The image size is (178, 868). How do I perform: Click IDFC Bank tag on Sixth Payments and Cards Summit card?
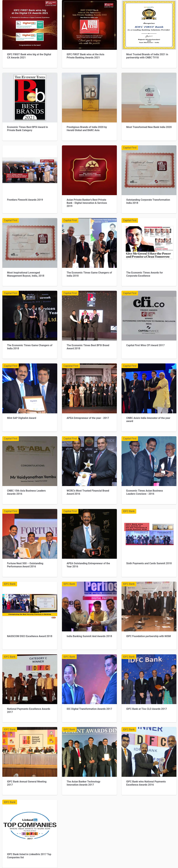pos(129,511)
